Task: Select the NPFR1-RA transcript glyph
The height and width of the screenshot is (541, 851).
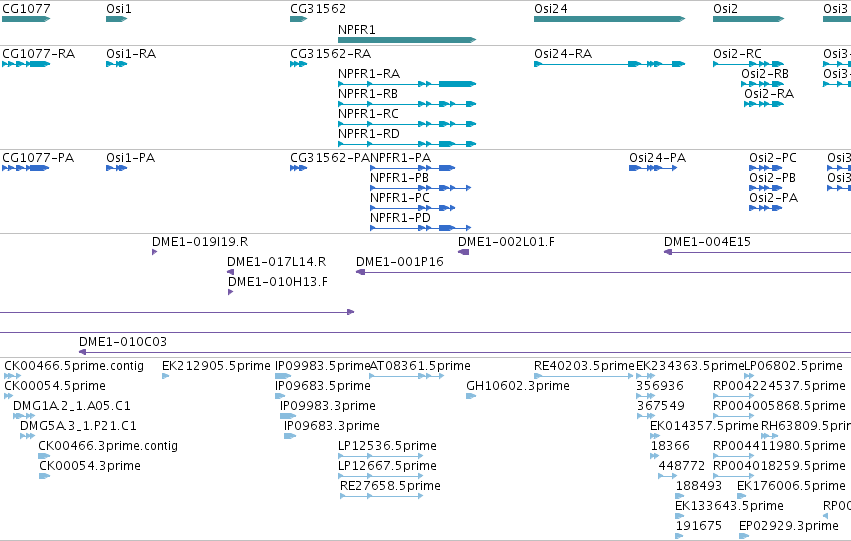Action: 407,84
